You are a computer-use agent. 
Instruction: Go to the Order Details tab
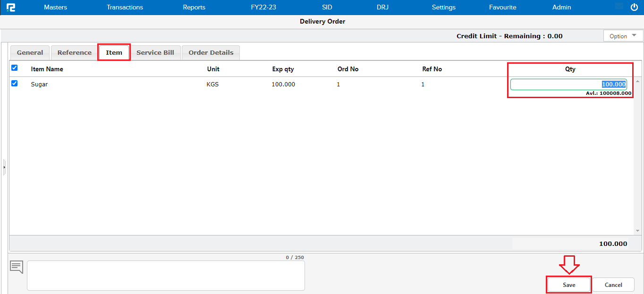[x=211, y=52]
